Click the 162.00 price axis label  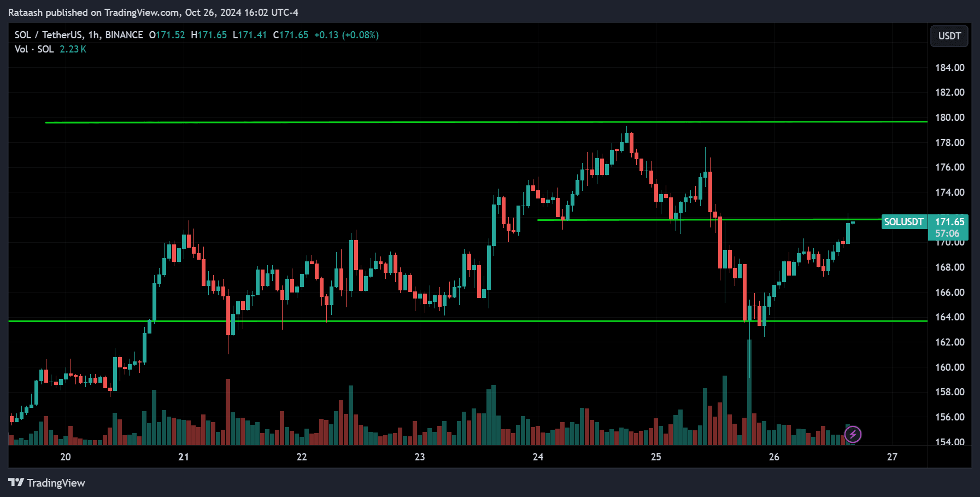pos(950,342)
